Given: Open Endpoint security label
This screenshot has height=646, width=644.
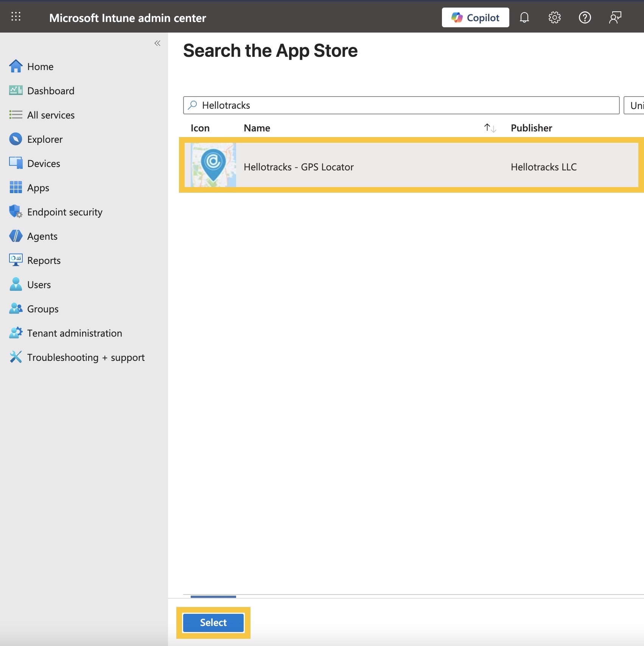Looking at the screenshot, I should click(x=65, y=212).
